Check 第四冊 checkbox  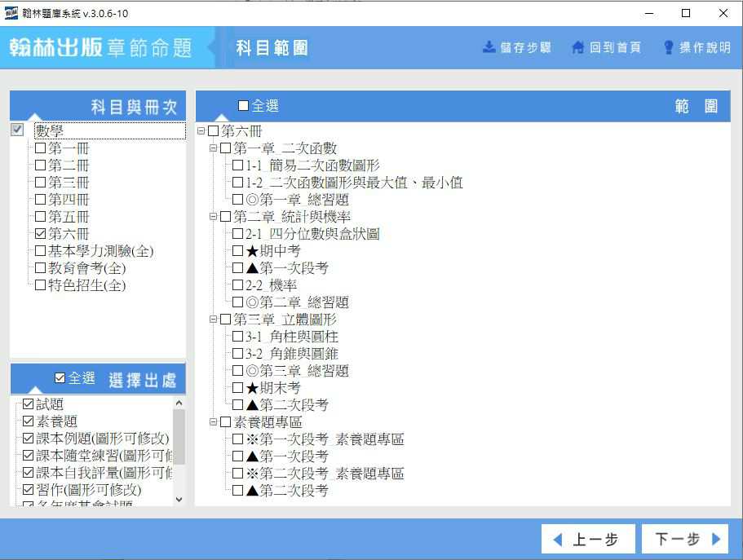pyautogui.click(x=40, y=200)
